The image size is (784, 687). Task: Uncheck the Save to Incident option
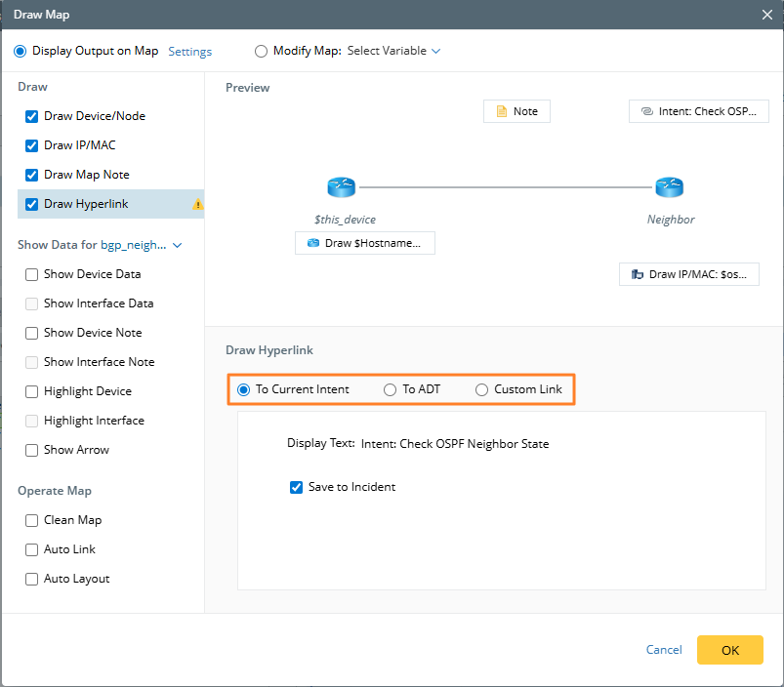point(297,487)
